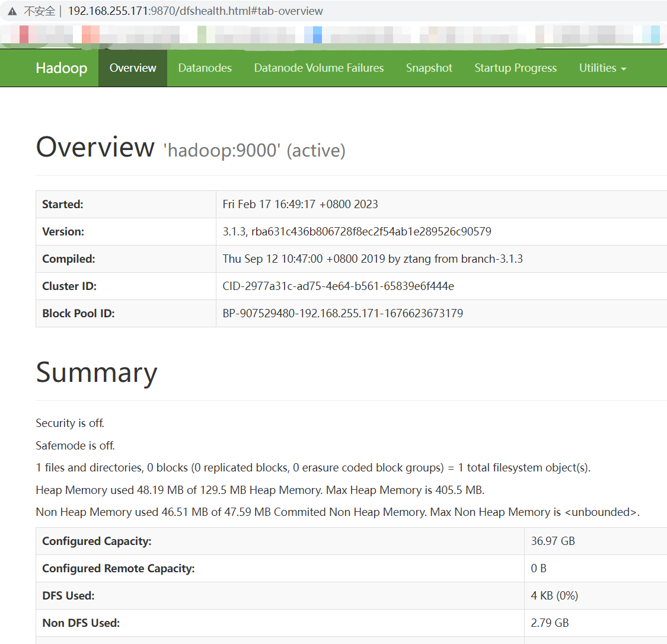Click the Non Heap Memory used line
667x644 pixels.
pos(338,512)
